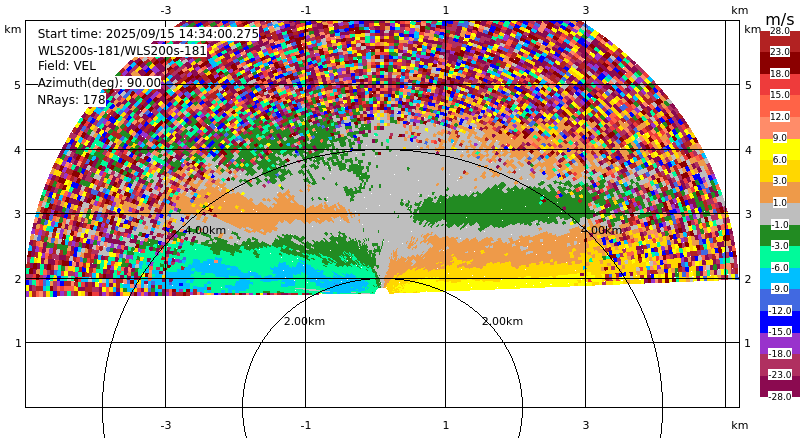Click the 15.0 colorbar tick label
Screen dimensions: 800x438
[x=780, y=94]
